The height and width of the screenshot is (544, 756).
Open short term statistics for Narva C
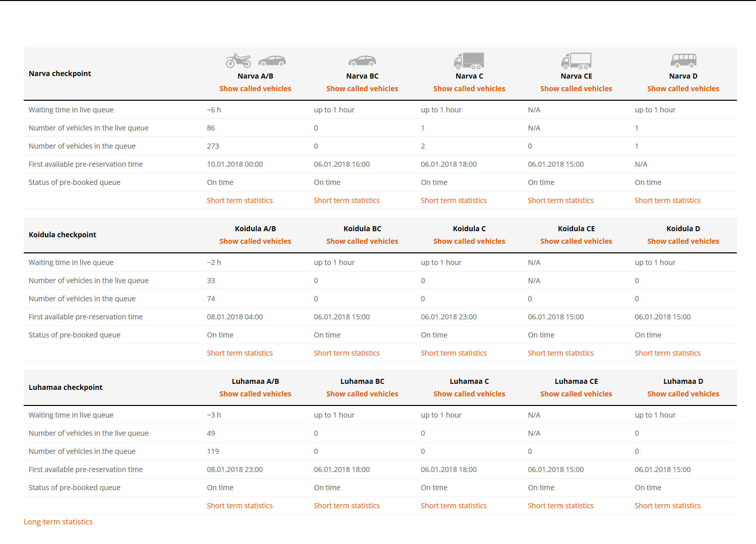pos(454,200)
